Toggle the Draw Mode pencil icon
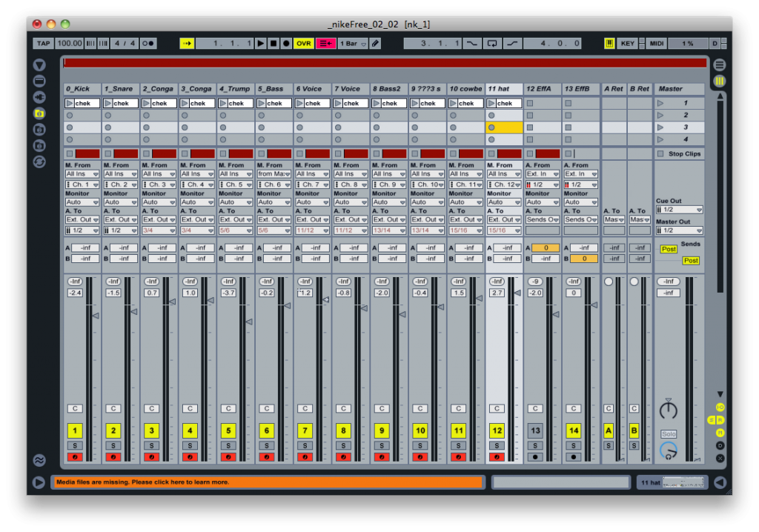Image resolution: width=759 pixels, height=532 pixels. 376,44
